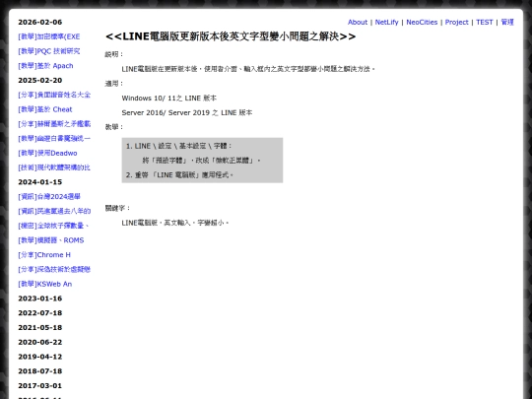Open the [教學]KSWeb An article
The width and height of the screenshot is (532, 399).
pos(45,284)
